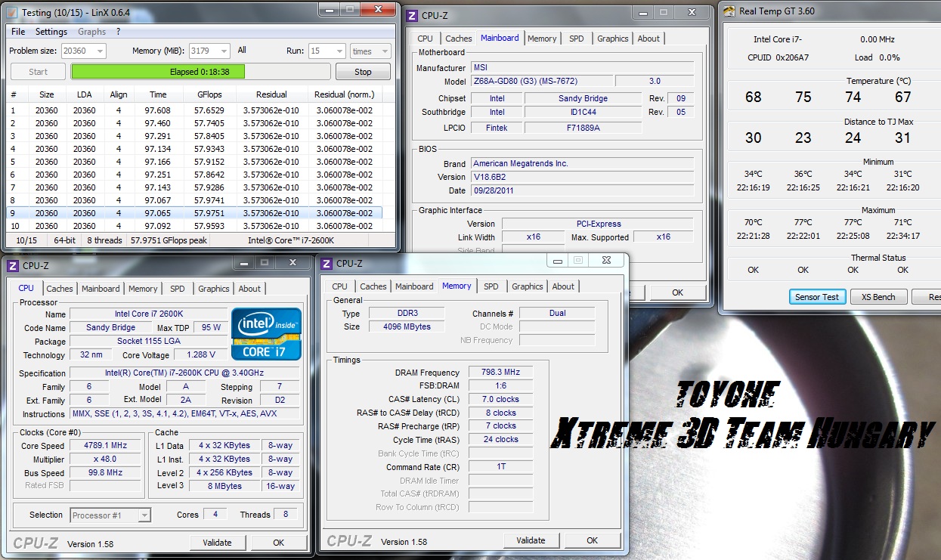Select Mainboard tab in CPU tab CPU-Z window

tap(101, 289)
